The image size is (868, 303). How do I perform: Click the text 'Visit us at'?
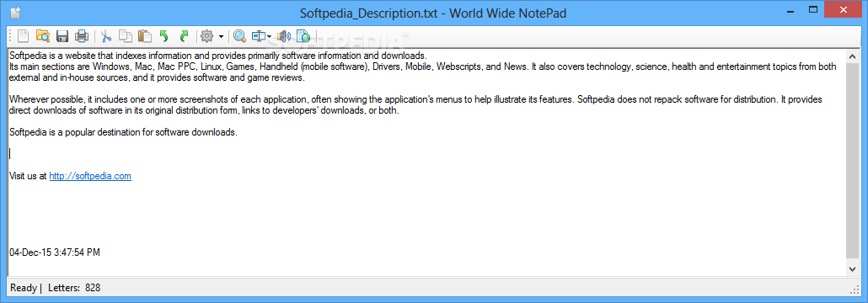(29, 177)
